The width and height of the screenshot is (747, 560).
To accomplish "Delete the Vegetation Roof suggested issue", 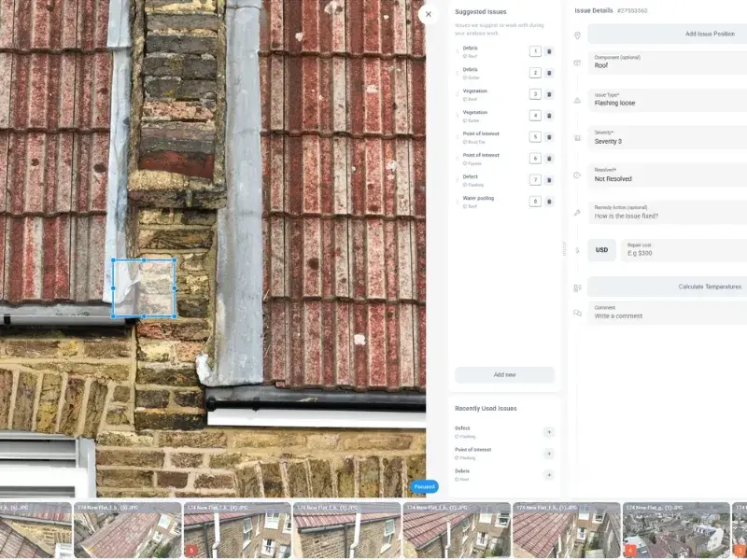I will [549, 94].
